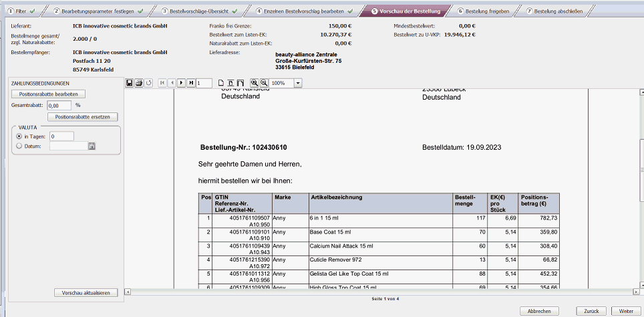644x317 pixels.
Task: Click order number 'Bestellung-Nr.: 102430610'
Action: (243, 147)
